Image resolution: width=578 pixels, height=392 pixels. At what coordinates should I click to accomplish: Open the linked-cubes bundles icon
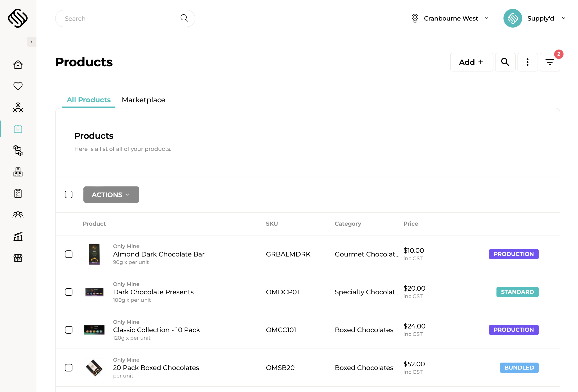[x=18, y=150]
